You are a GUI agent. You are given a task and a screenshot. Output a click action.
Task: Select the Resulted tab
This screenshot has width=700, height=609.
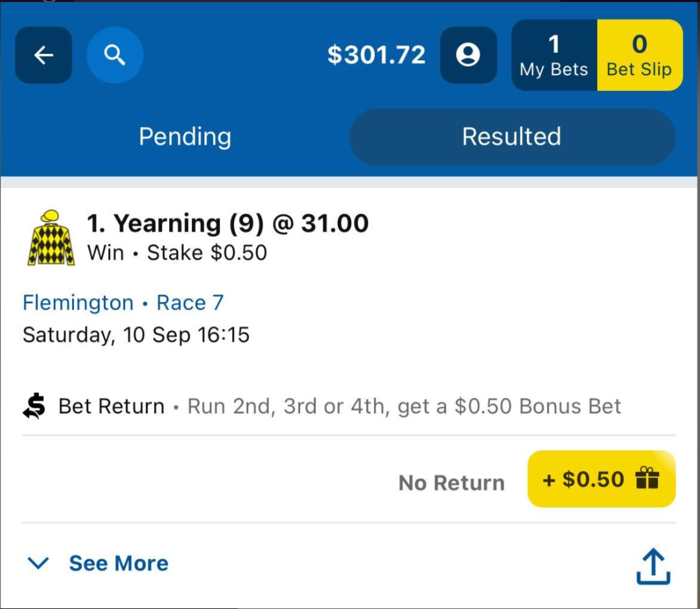click(x=511, y=137)
